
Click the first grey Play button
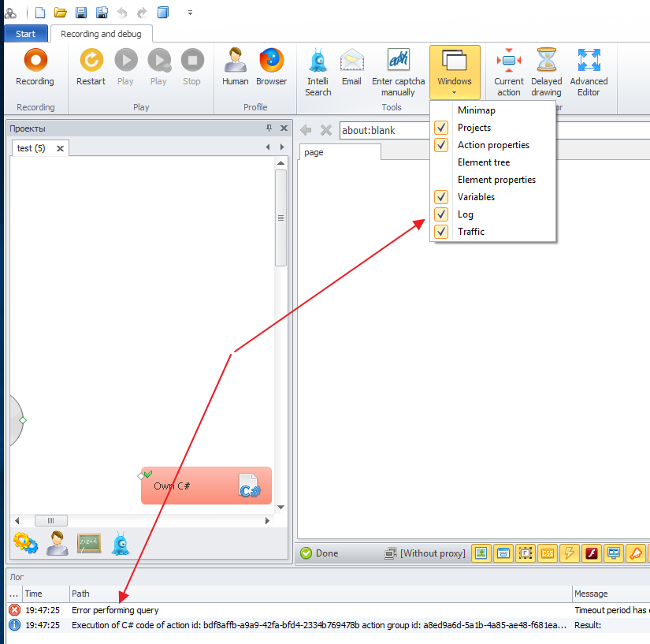[x=125, y=67]
